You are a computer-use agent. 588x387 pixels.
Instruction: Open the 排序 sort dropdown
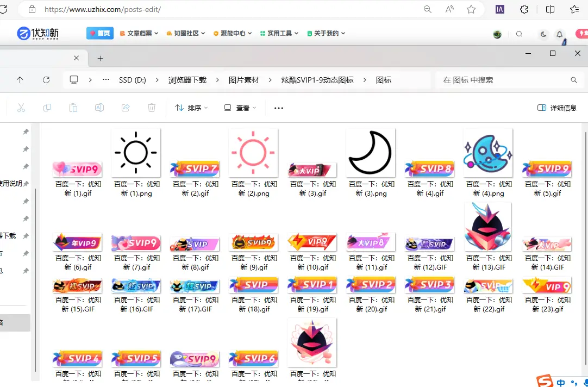(x=191, y=108)
